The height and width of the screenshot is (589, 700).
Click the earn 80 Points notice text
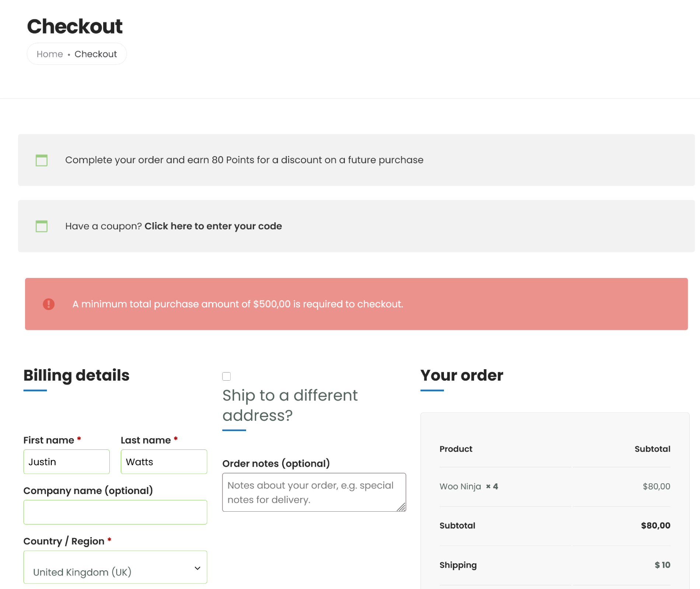click(x=244, y=160)
